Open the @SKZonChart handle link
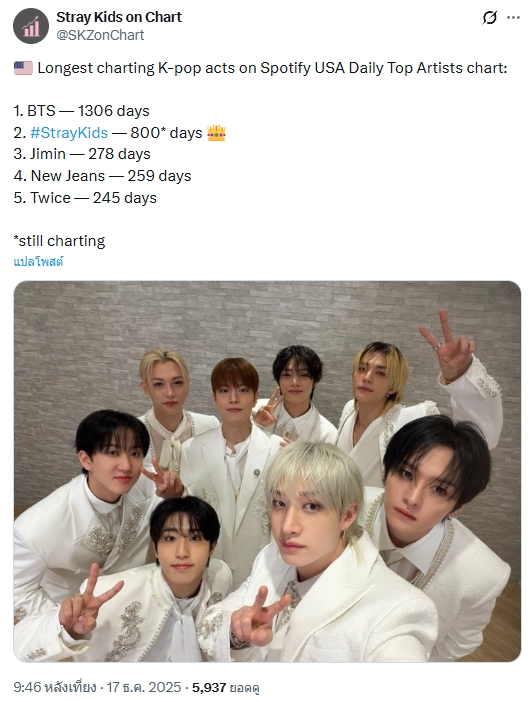Screen dimensions: 530x702 [x=100, y=35]
